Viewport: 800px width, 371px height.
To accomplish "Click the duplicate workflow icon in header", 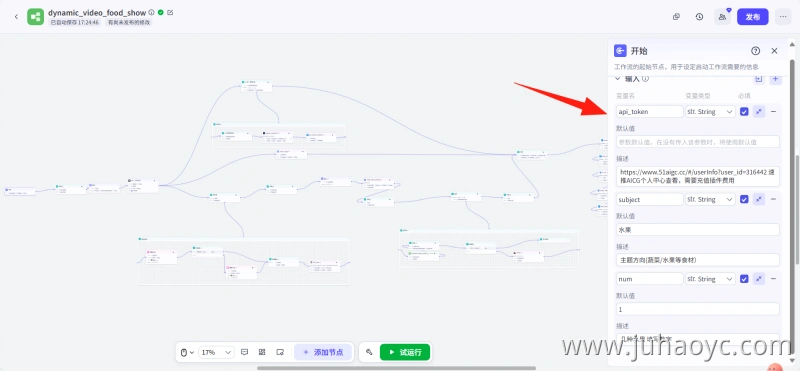I will 677,17.
